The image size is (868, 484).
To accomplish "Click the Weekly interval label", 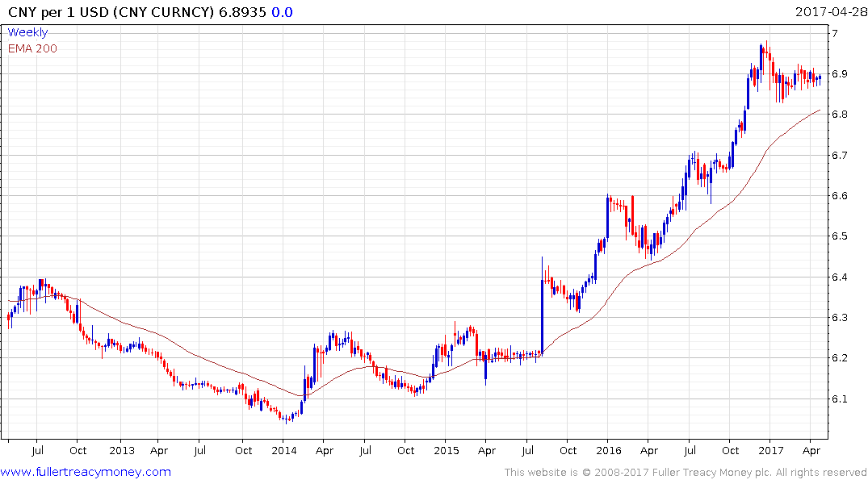I will [x=27, y=32].
